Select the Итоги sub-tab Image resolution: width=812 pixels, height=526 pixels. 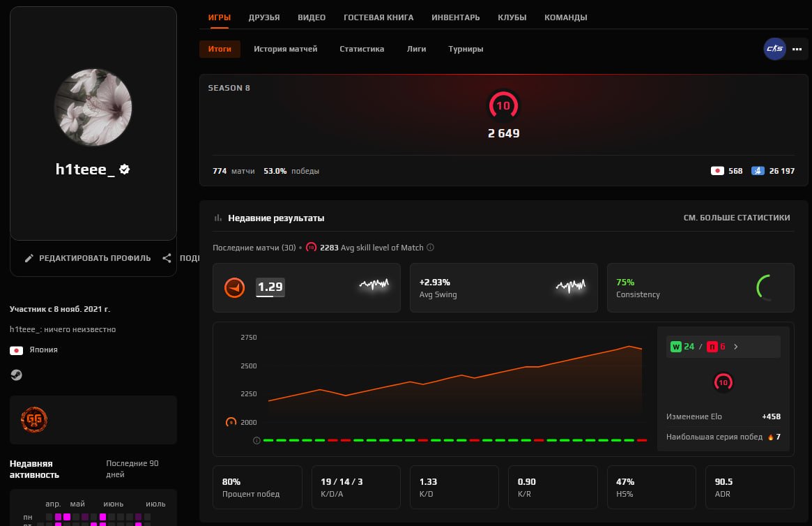220,49
